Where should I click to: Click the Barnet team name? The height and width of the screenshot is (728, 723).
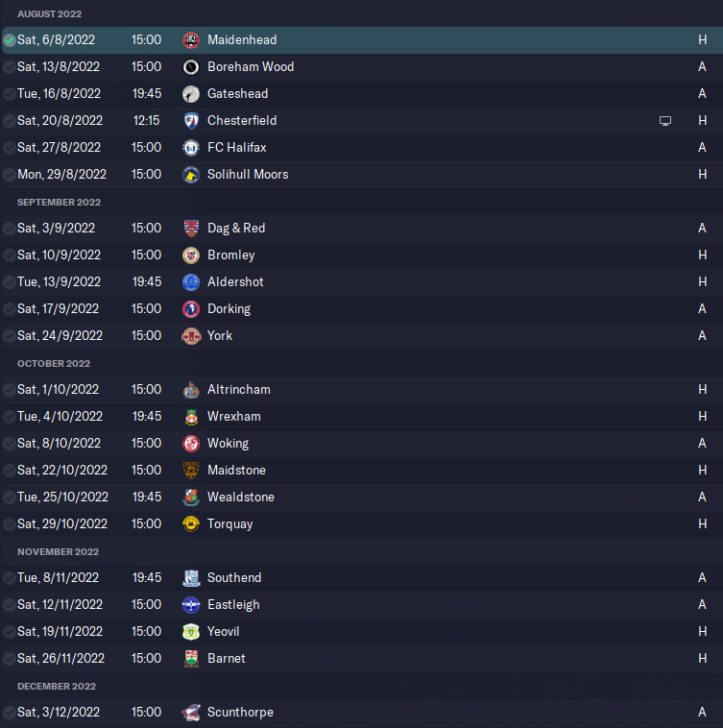click(x=226, y=658)
